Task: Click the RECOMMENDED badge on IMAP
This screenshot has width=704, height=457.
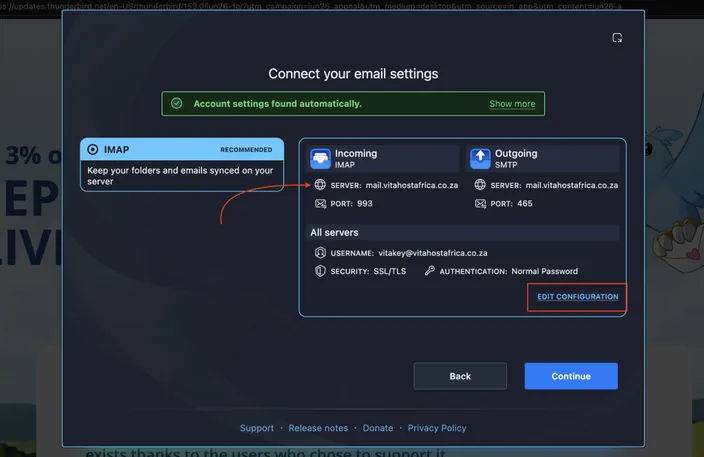Action: pos(246,150)
